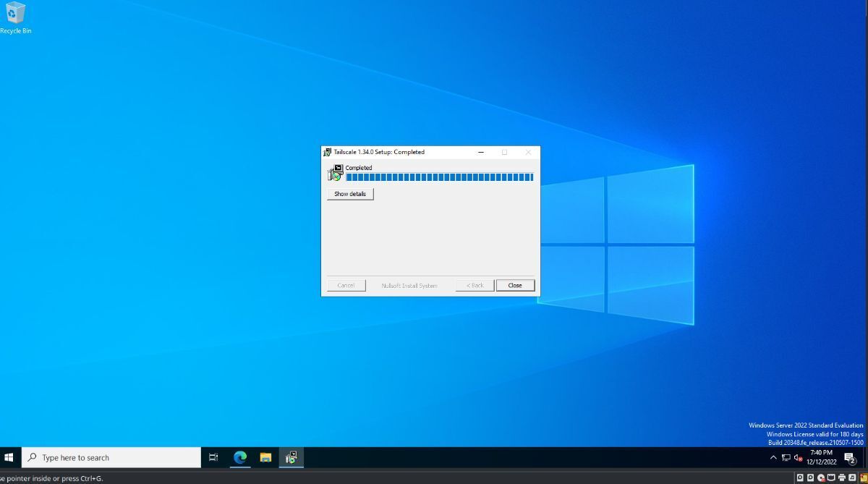The height and width of the screenshot is (484, 868).
Task: Open the clock and date flyout
Action: (821, 457)
